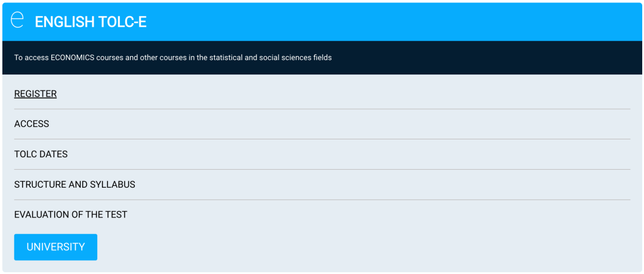The height and width of the screenshot is (274, 644).
Task: Open EVALUATION OF THE TEST item
Action: point(71,214)
